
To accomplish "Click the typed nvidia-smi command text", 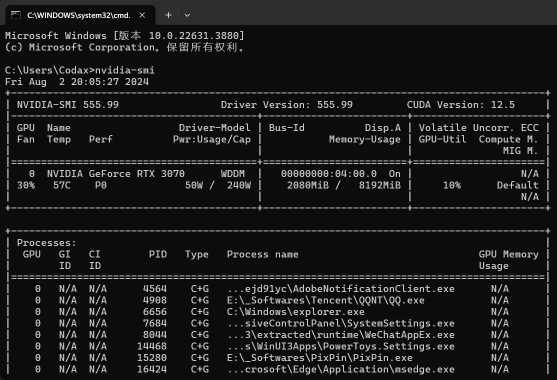I will [x=125, y=70].
